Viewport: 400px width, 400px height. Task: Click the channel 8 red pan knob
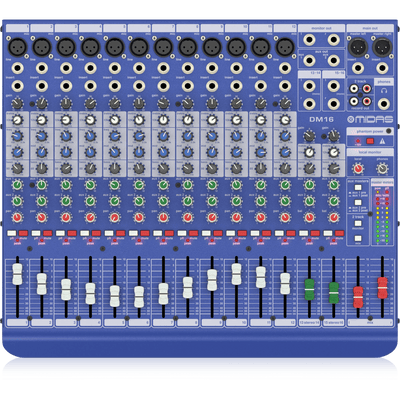188,218
